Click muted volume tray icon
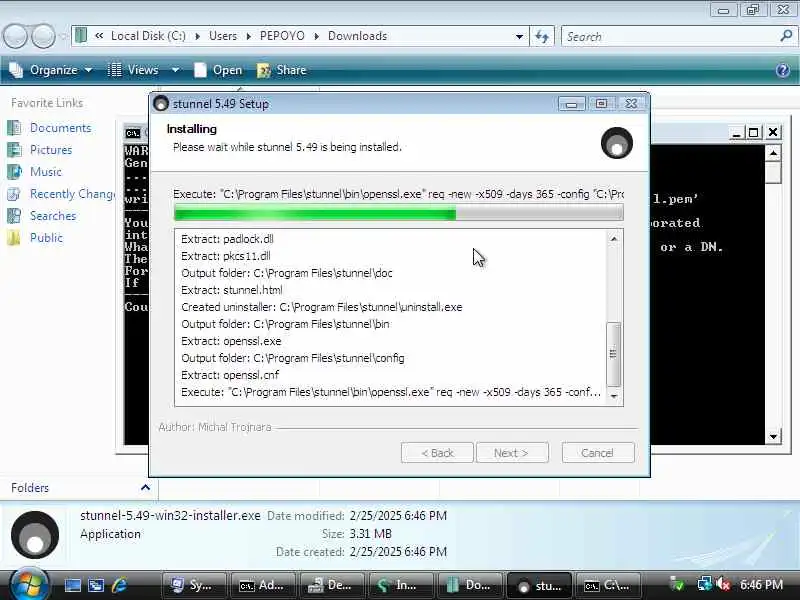800x600 pixels. [x=723, y=585]
